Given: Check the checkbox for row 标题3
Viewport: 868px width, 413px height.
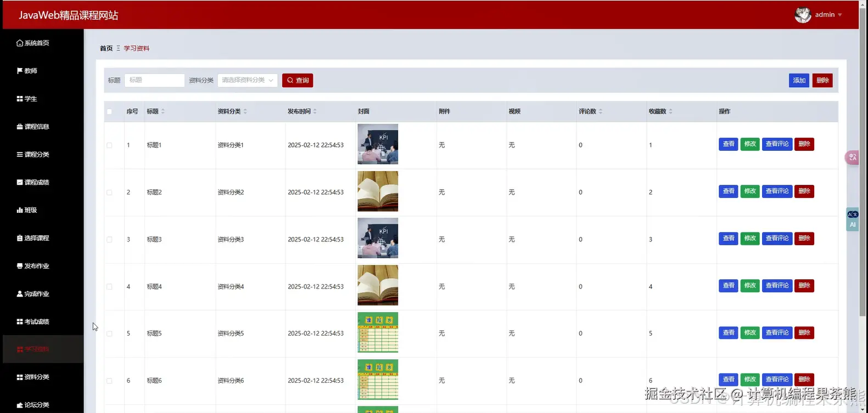Looking at the screenshot, I should click(x=109, y=240).
